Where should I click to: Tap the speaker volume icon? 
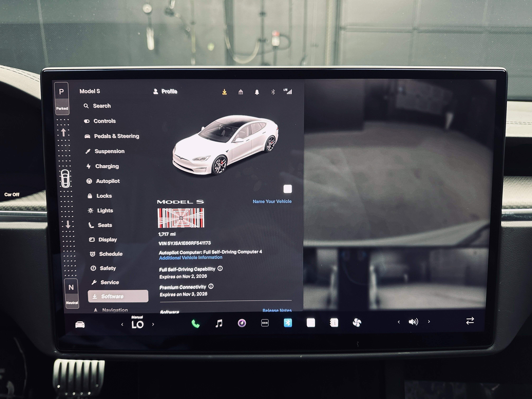coord(413,322)
